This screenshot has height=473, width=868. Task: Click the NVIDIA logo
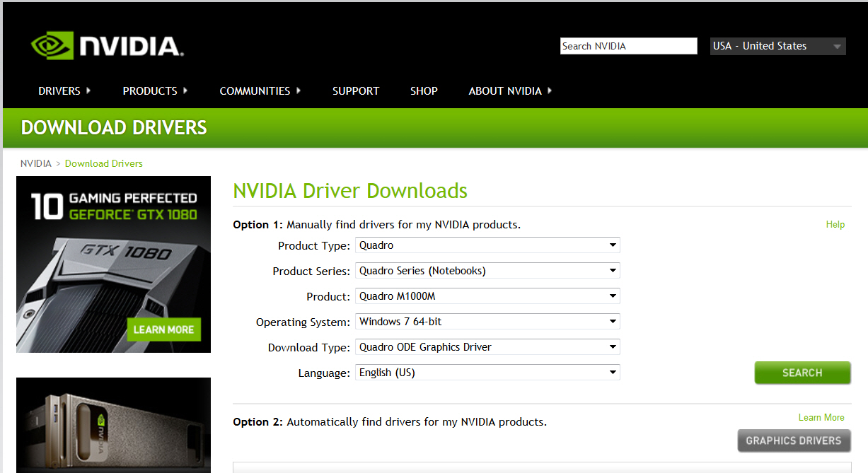tap(108, 47)
